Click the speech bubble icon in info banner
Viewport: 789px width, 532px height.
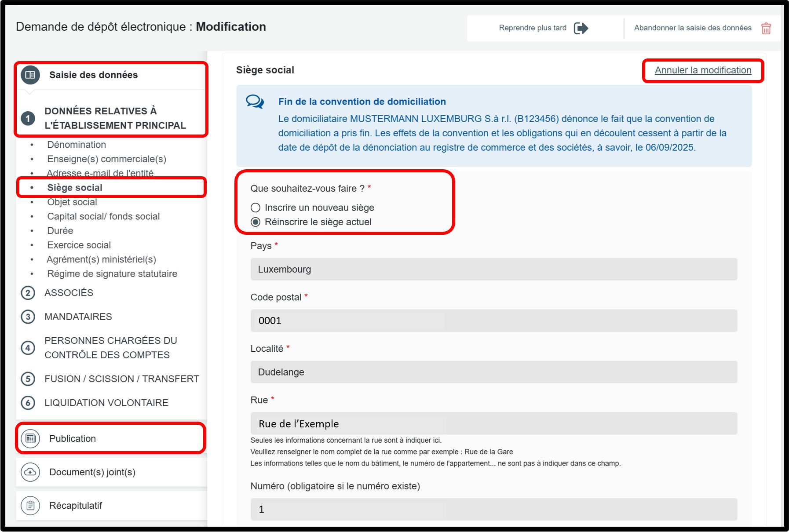point(255,102)
